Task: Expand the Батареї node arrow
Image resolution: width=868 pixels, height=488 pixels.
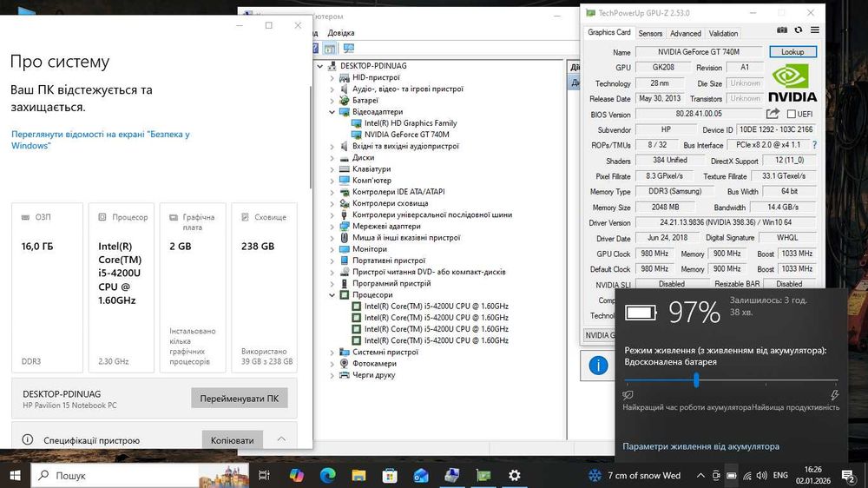Action: coord(332,100)
